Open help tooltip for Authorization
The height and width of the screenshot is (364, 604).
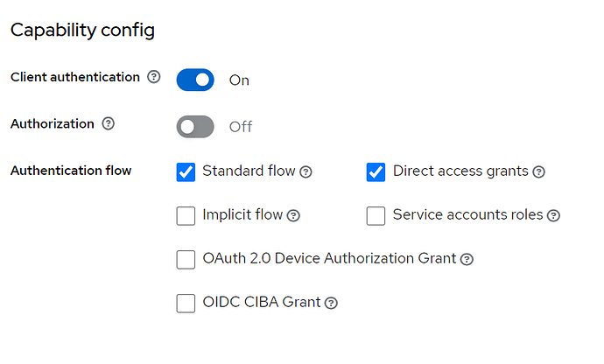tap(109, 124)
